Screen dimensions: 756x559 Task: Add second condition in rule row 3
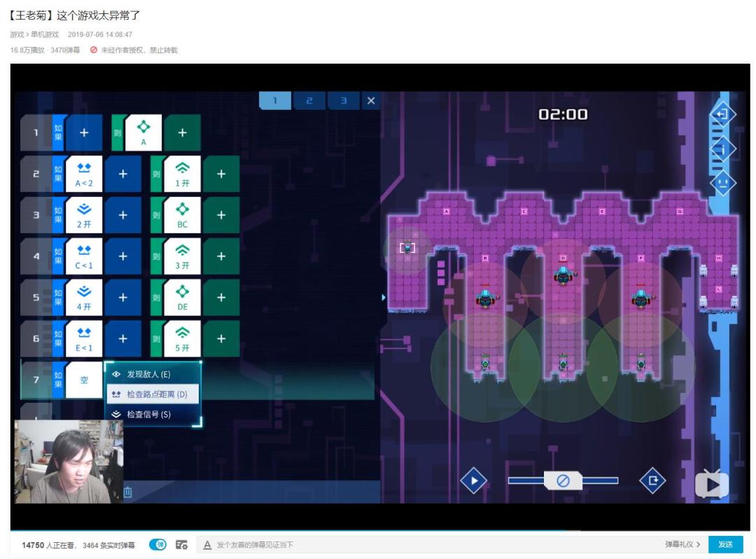[x=123, y=215]
